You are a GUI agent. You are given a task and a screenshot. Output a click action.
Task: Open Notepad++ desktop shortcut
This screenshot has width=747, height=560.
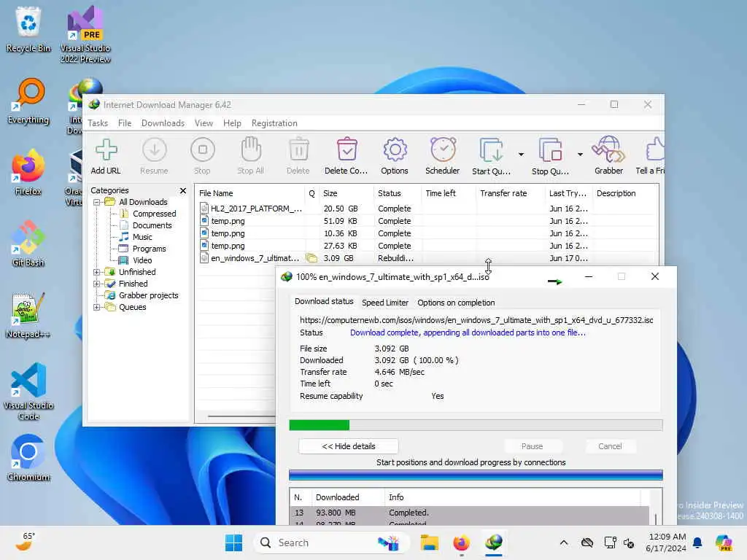pyautogui.click(x=28, y=315)
